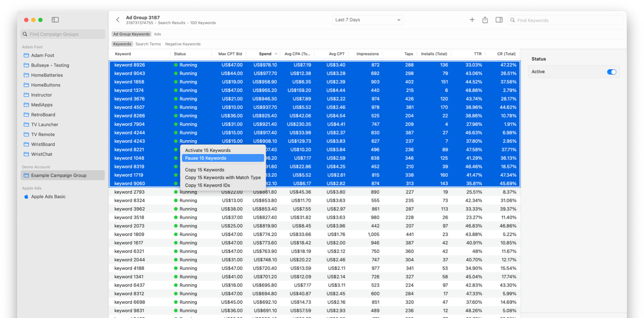Select keyword 8926 row
This screenshot has height=318, width=644.
coord(315,65)
